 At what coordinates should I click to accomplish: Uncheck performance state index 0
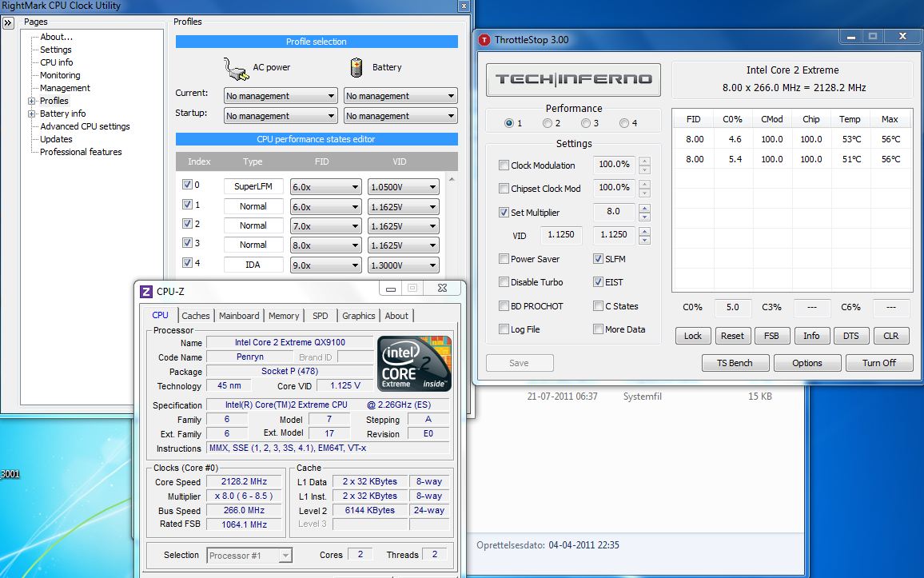187,185
